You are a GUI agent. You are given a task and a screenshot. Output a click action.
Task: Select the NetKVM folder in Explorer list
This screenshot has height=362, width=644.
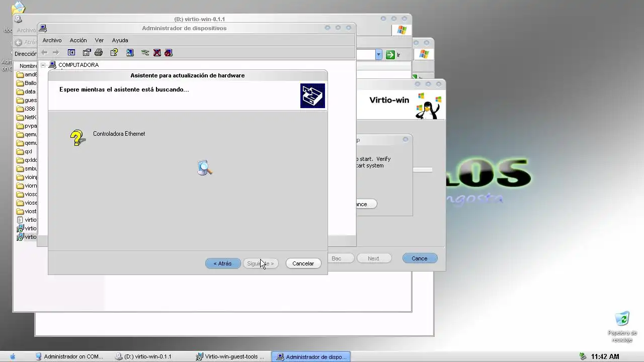[x=27, y=117]
